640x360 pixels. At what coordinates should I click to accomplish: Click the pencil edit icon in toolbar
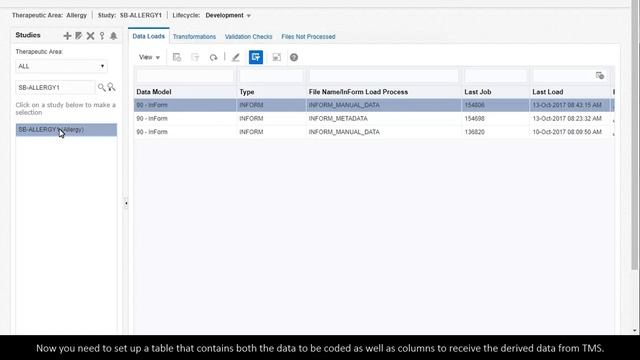236,57
